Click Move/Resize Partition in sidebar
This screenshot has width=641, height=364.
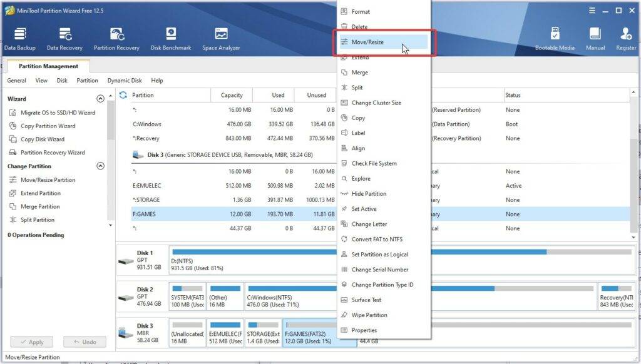click(x=43, y=179)
